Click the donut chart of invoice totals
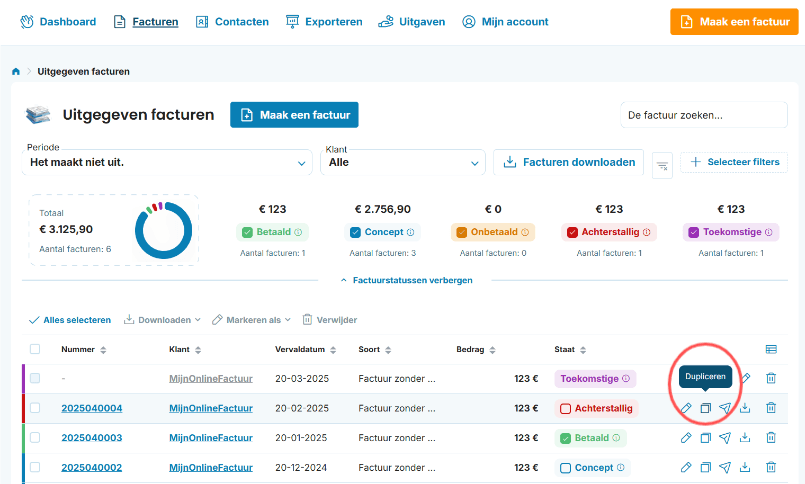 [163, 230]
